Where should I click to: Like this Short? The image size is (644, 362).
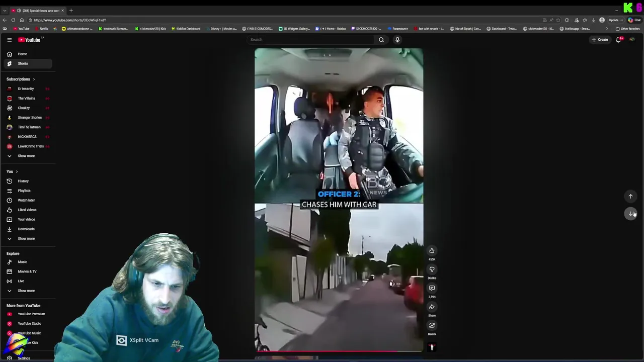tap(432, 250)
